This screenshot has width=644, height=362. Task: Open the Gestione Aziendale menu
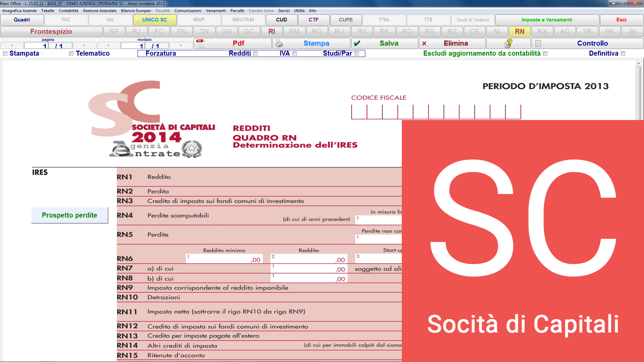[100, 11]
